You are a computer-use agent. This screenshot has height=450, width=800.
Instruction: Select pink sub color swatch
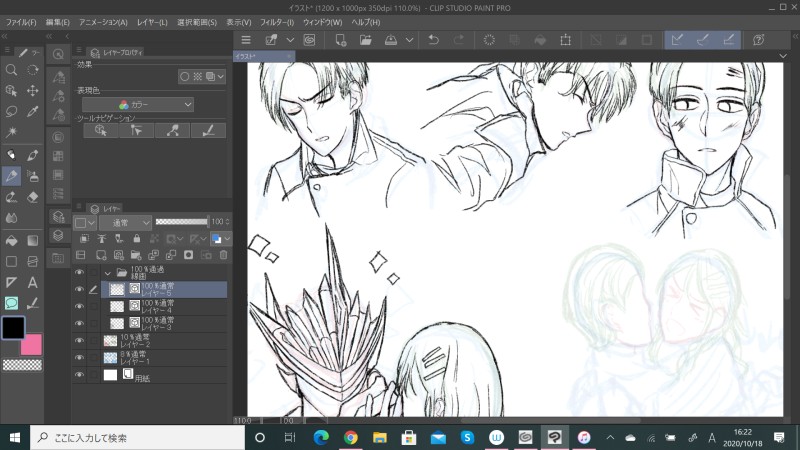coord(33,345)
